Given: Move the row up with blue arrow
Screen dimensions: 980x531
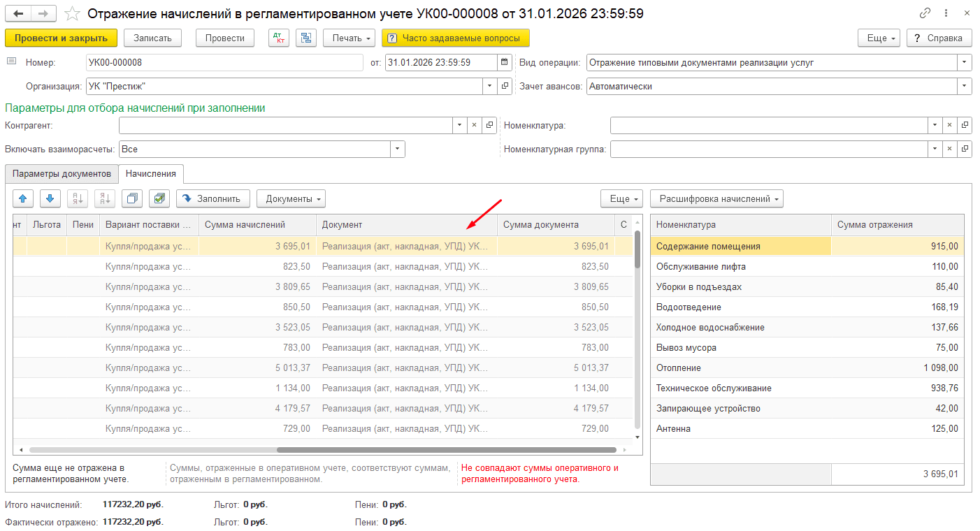Looking at the screenshot, I should pos(23,199).
